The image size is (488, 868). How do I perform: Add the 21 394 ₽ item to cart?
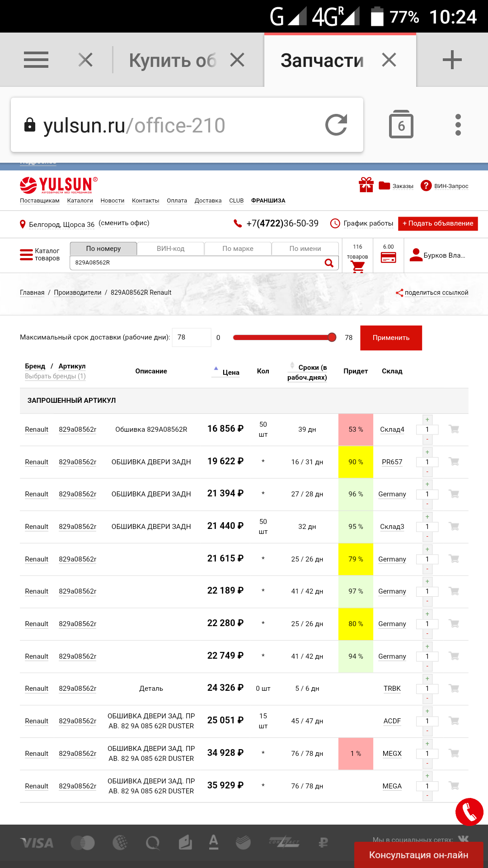pos(454,494)
